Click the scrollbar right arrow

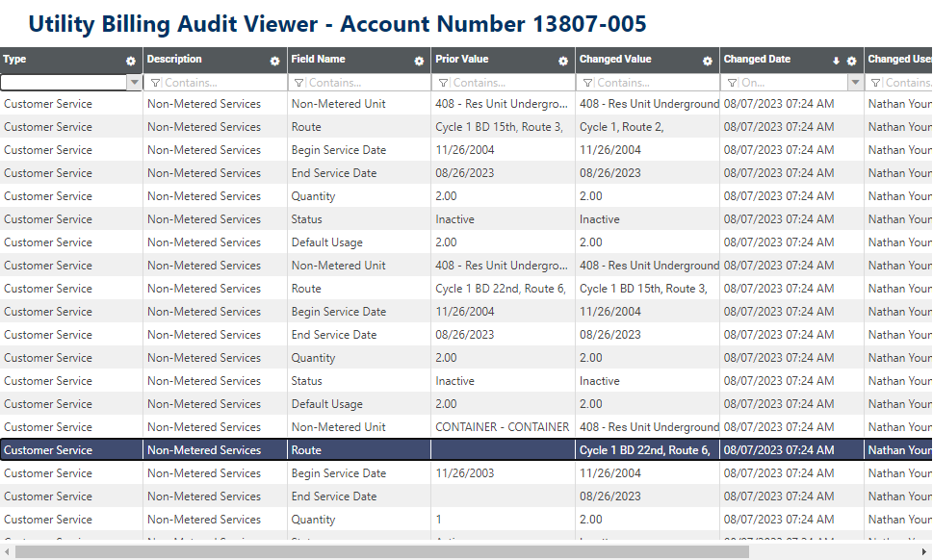tap(924, 551)
